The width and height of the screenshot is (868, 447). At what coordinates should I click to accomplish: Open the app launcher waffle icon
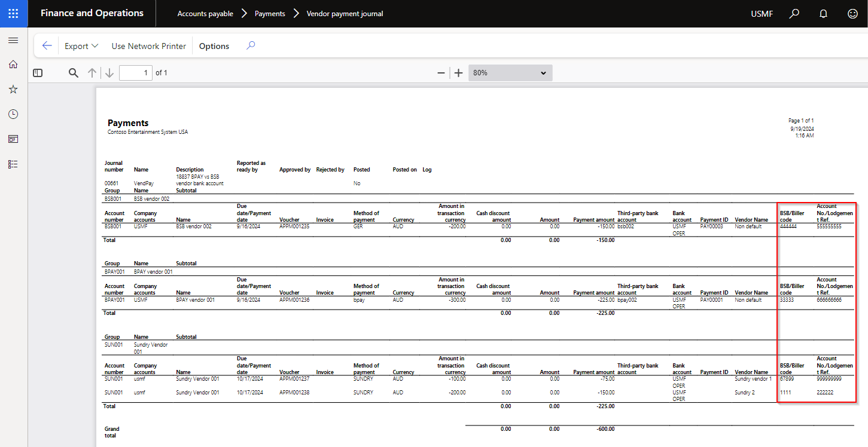(13, 13)
